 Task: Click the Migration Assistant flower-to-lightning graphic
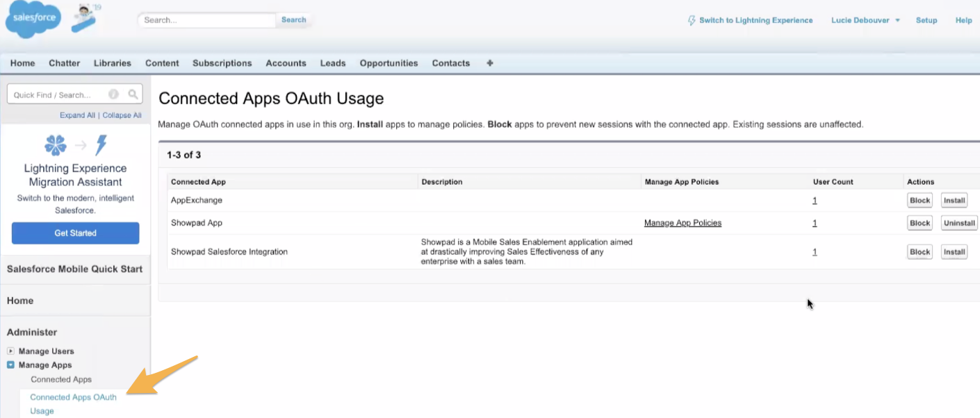click(x=76, y=145)
